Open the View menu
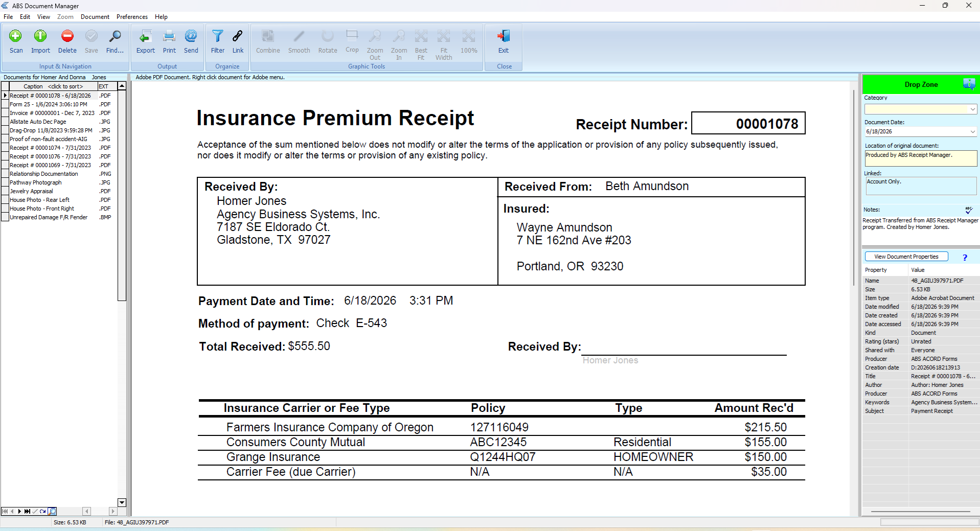 (43, 17)
